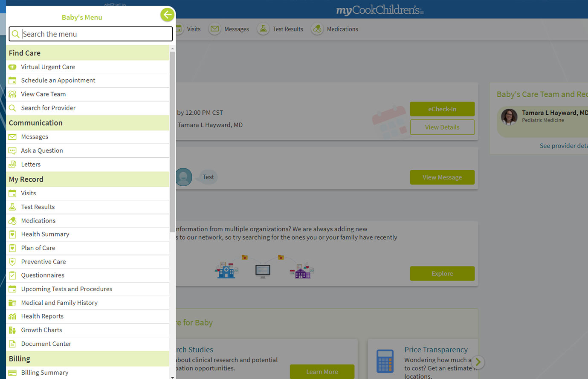
Task: Click the Test Results flask icon in top bar
Action: click(263, 29)
